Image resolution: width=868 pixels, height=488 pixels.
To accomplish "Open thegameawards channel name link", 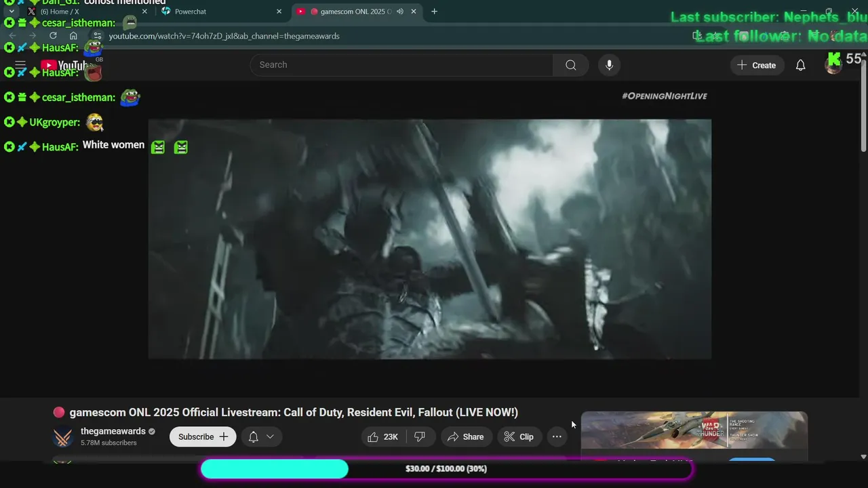I will (113, 431).
